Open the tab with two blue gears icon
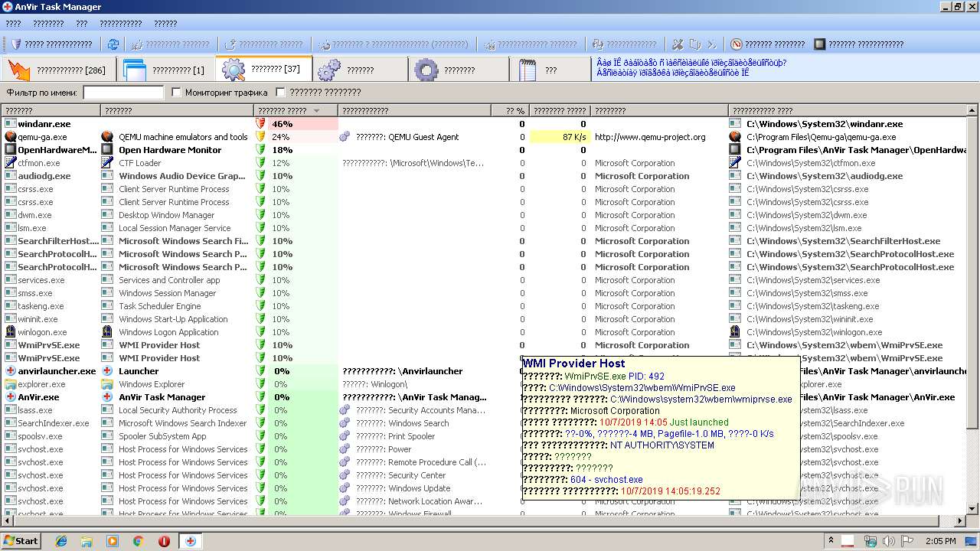This screenshot has height=551, width=980. pyautogui.click(x=360, y=70)
